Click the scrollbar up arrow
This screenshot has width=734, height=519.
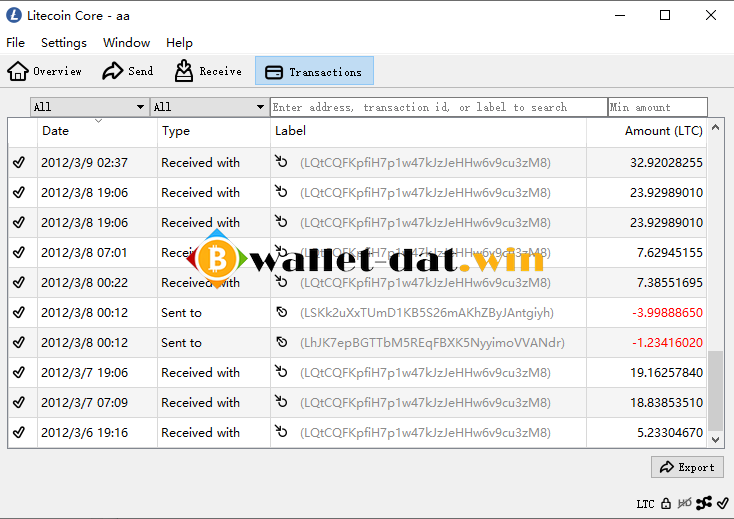point(715,127)
